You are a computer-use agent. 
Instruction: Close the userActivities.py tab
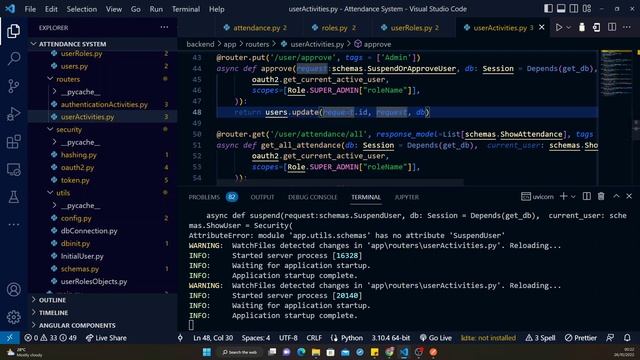pos(542,27)
